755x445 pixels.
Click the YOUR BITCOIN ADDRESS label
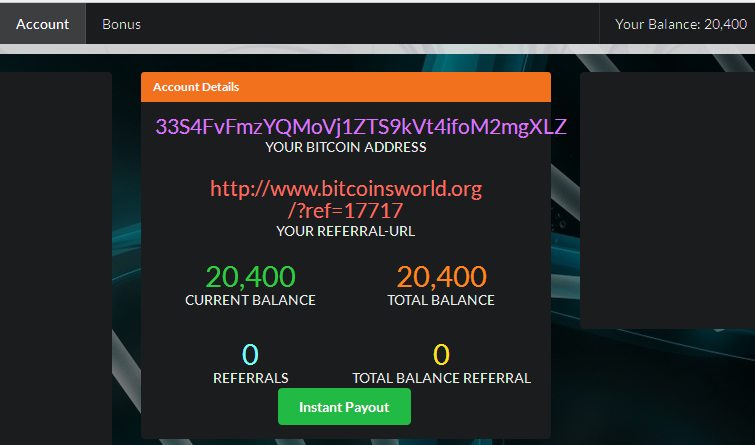tap(346, 147)
